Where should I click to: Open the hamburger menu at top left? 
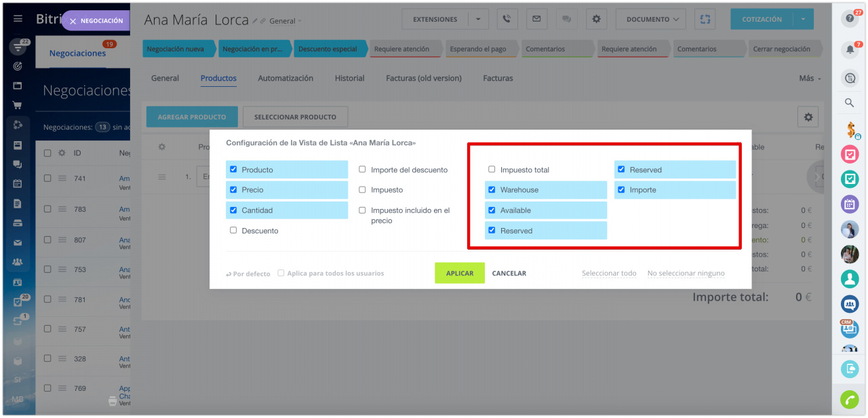pyautogui.click(x=18, y=19)
